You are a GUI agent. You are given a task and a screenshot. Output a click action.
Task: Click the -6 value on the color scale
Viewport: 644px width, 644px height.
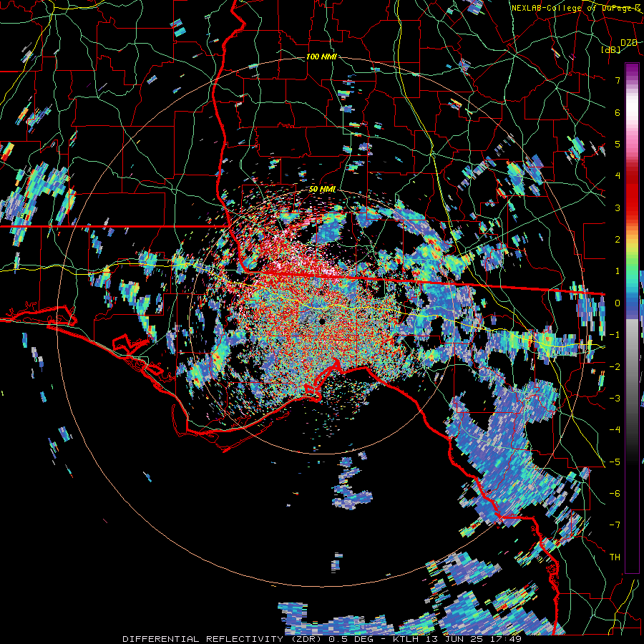point(615,494)
